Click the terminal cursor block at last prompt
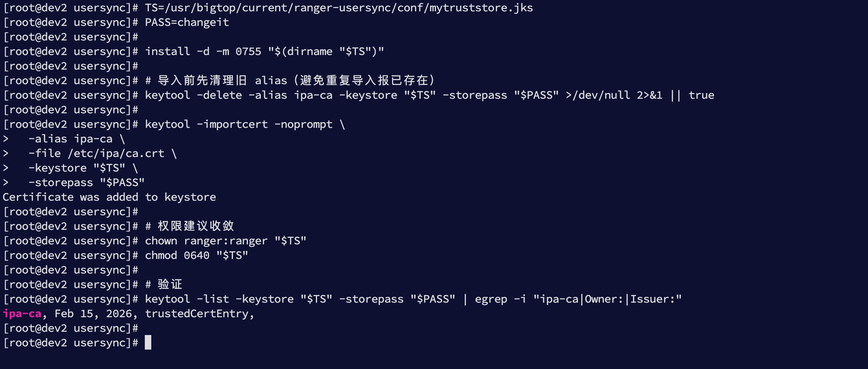The image size is (868, 369). click(148, 343)
